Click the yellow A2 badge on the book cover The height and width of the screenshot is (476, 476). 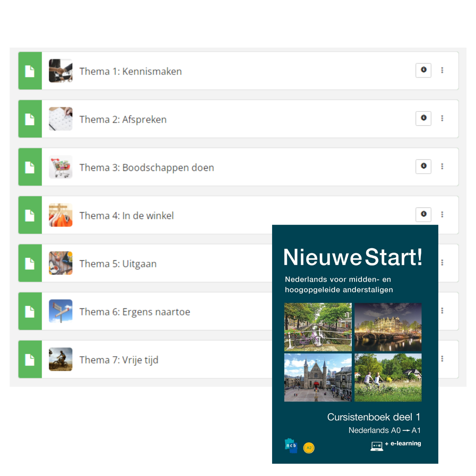tap(309, 447)
